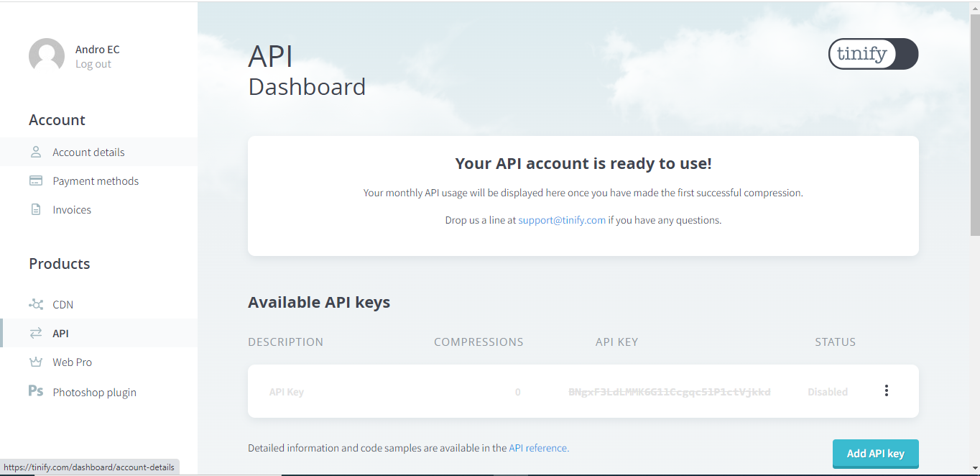The height and width of the screenshot is (476, 980).
Task: Click the Andro EC profile avatar
Action: tap(46, 55)
